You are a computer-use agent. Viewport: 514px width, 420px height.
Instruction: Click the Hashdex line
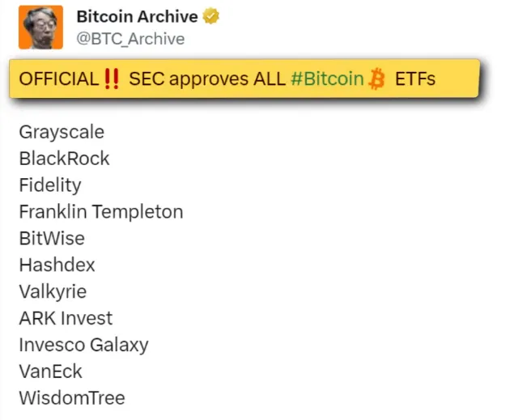pyautogui.click(x=57, y=265)
